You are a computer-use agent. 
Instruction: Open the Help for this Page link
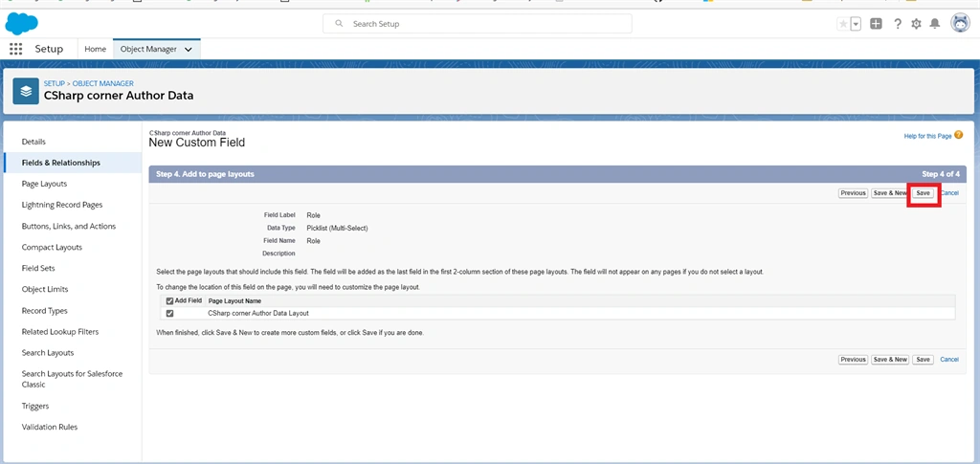pos(927,136)
